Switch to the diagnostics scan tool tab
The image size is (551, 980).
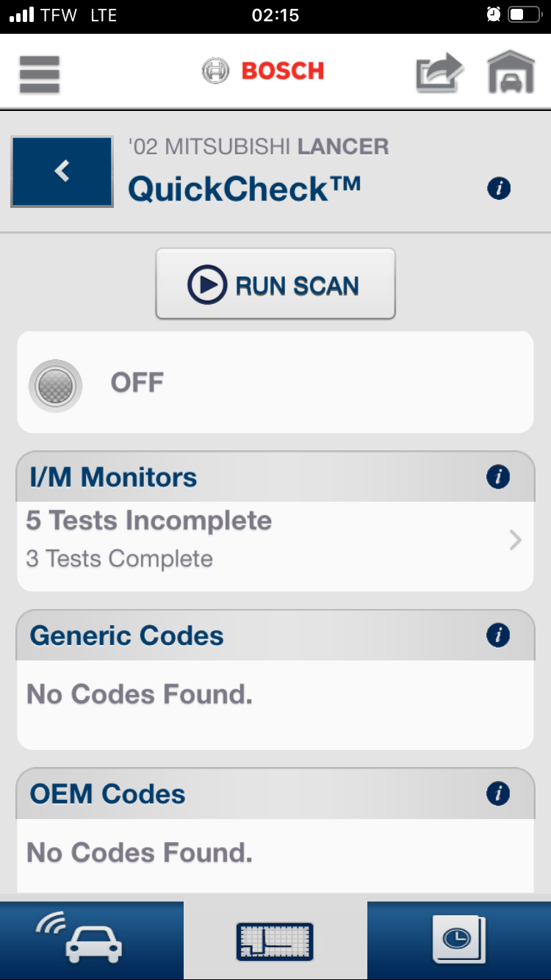click(x=275, y=940)
